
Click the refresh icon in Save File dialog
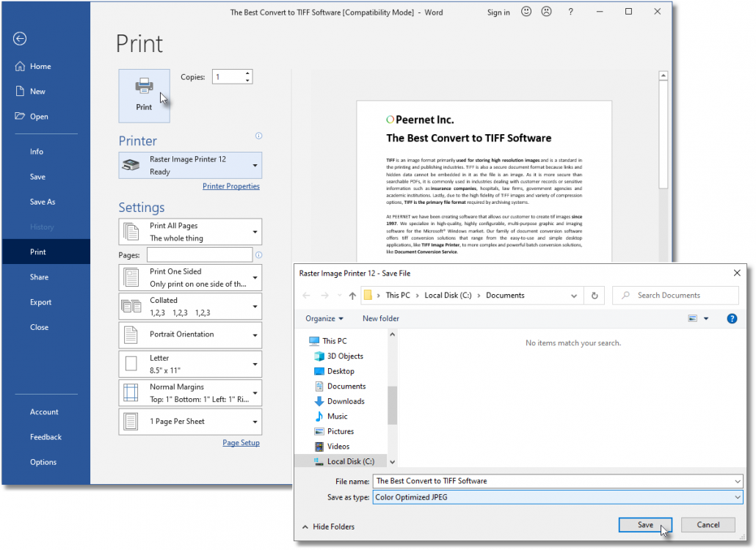pos(595,296)
